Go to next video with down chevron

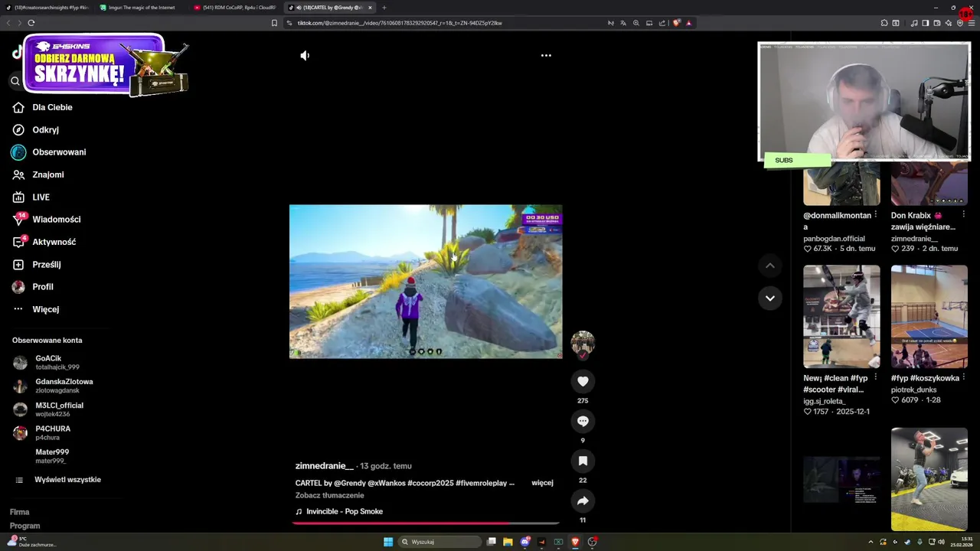pyautogui.click(x=770, y=298)
